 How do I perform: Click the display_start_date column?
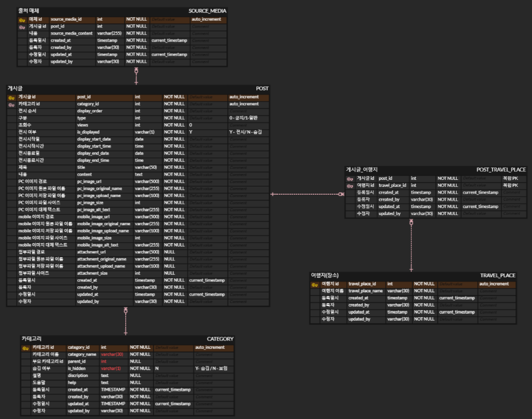pos(94,139)
